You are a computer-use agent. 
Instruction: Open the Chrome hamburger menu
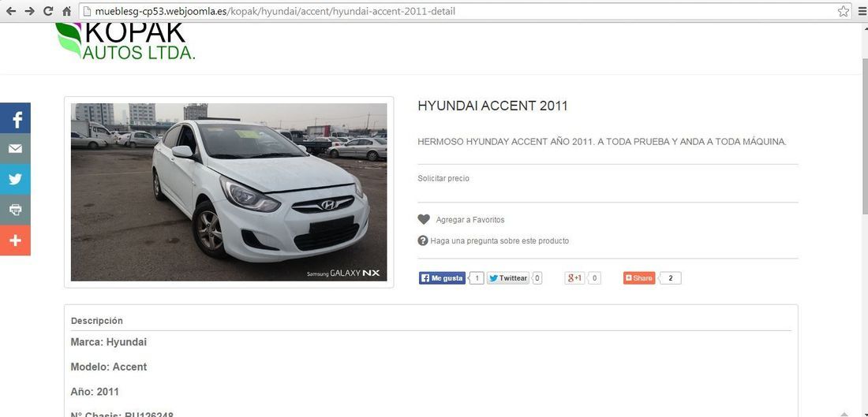point(862,11)
